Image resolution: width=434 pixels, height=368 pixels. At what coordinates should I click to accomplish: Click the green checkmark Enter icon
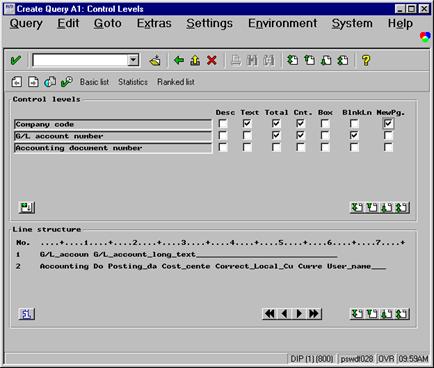[x=16, y=60]
